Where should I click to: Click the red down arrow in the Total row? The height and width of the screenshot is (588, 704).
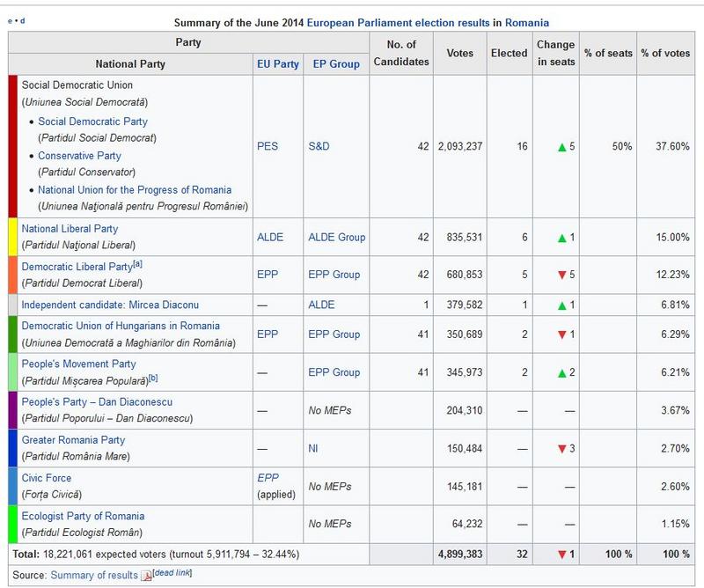[x=561, y=555]
